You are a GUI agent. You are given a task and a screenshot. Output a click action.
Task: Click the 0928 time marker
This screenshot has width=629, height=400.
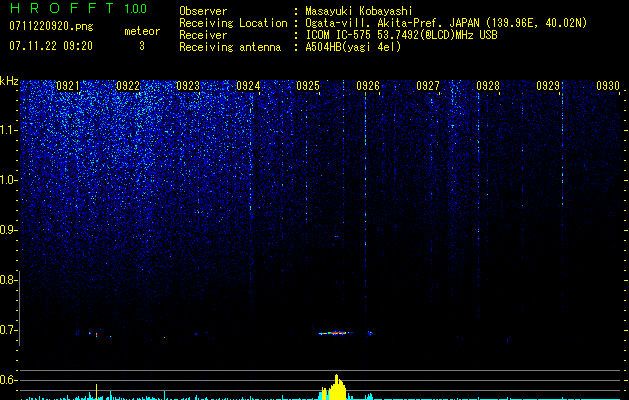tap(488, 86)
